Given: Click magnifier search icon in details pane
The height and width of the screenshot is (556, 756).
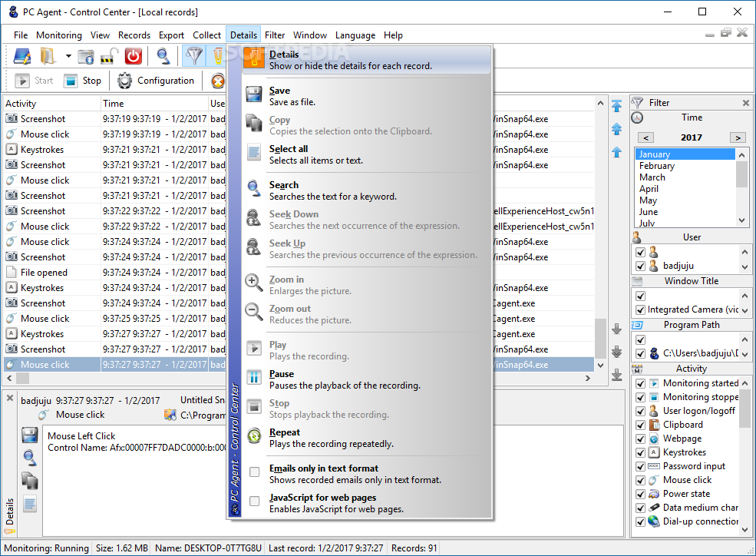Looking at the screenshot, I should (x=29, y=458).
